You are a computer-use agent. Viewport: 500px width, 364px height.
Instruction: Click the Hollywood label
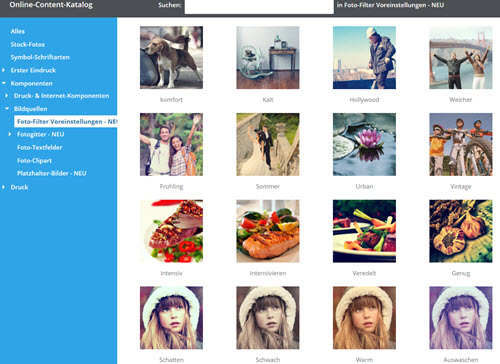(x=364, y=100)
